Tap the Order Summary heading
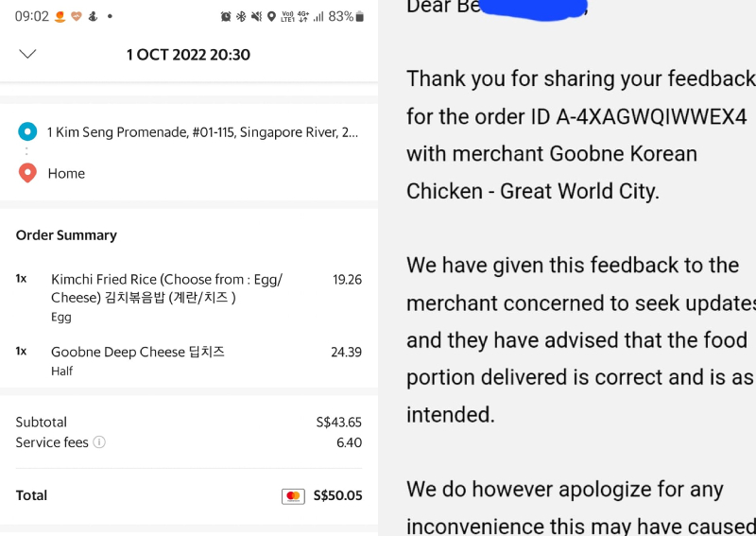 click(x=66, y=235)
